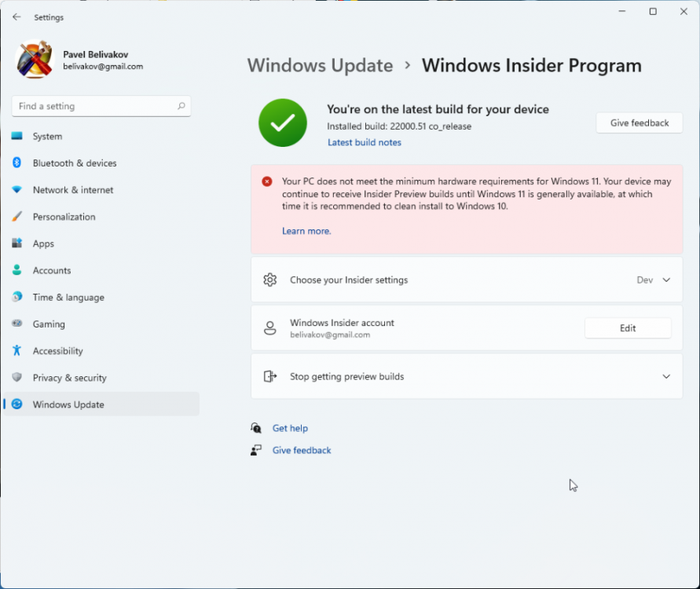Open the System settings page
This screenshot has height=589, width=700.
[x=101, y=136]
